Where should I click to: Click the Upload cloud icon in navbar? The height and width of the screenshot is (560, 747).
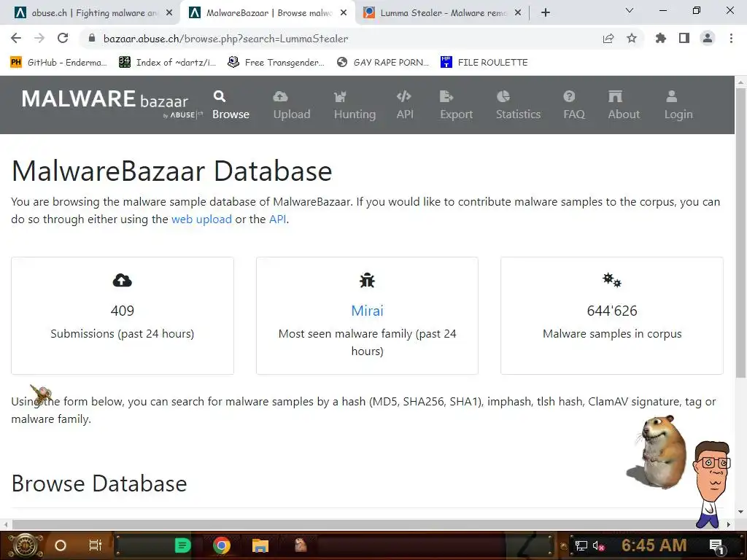point(280,97)
